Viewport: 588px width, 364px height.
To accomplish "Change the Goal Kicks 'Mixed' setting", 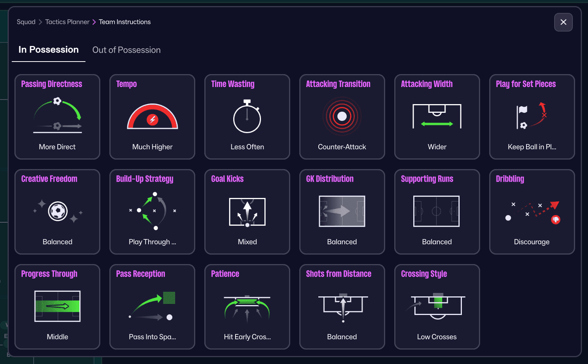I will [x=247, y=242].
